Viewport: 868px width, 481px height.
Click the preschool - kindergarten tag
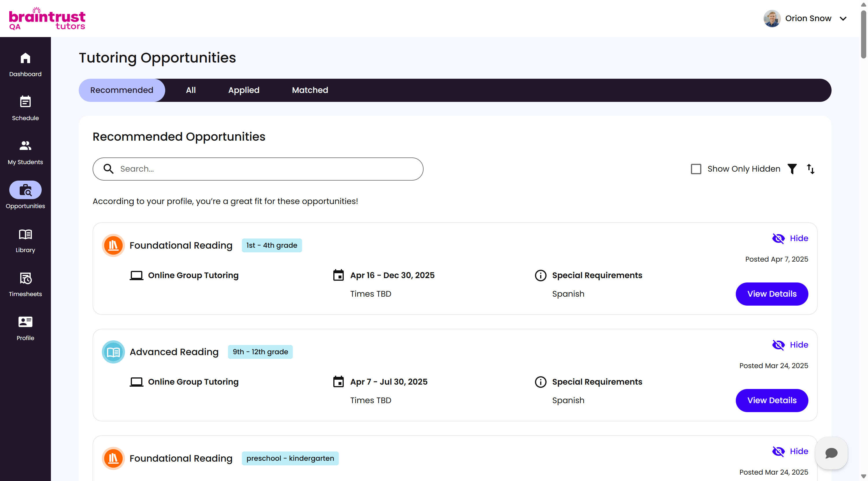[x=290, y=458]
